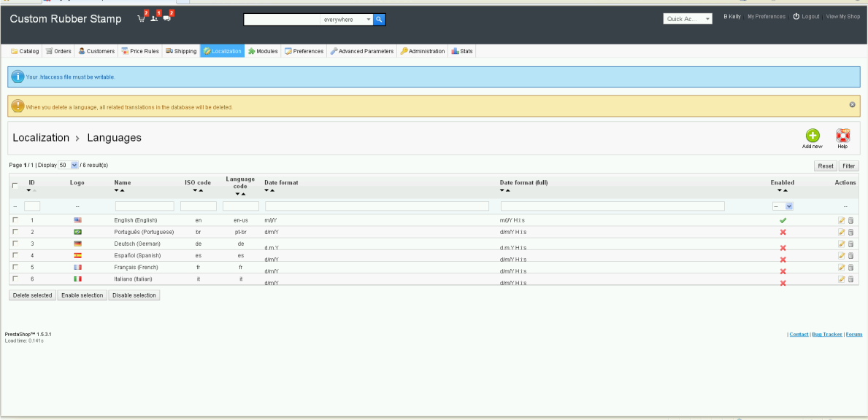Enable Deutsch via its red X status
The width and height of the screenshot is (868, 420).
point(783,248)
